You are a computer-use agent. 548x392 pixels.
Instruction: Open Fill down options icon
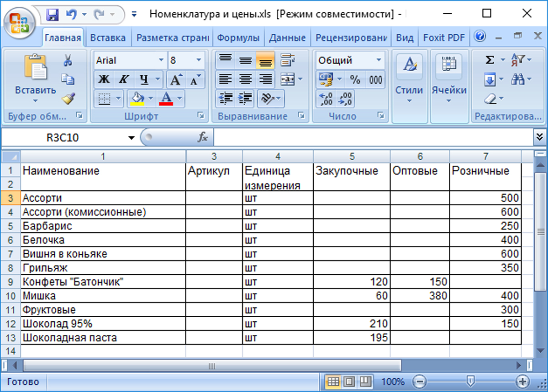tap(490, 80)
